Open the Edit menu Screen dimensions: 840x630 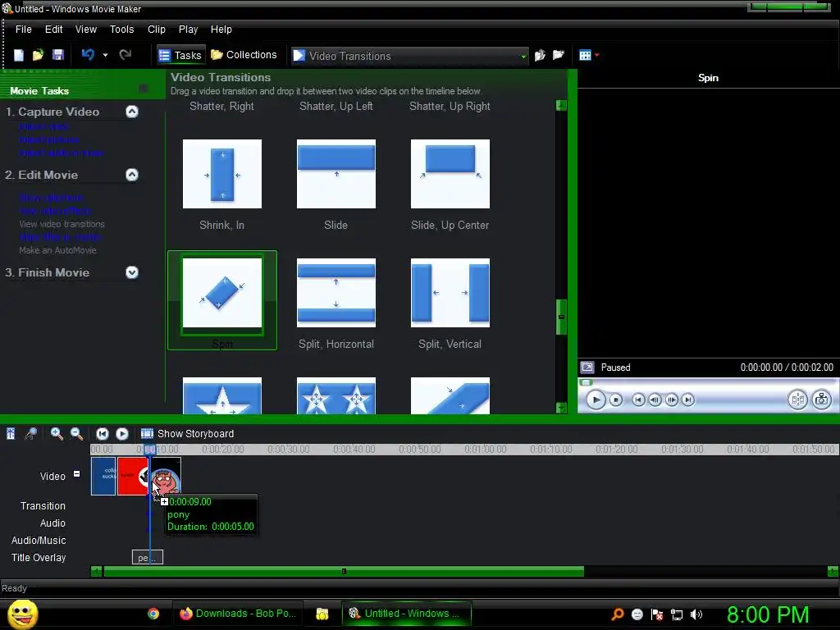coord(53,30)
